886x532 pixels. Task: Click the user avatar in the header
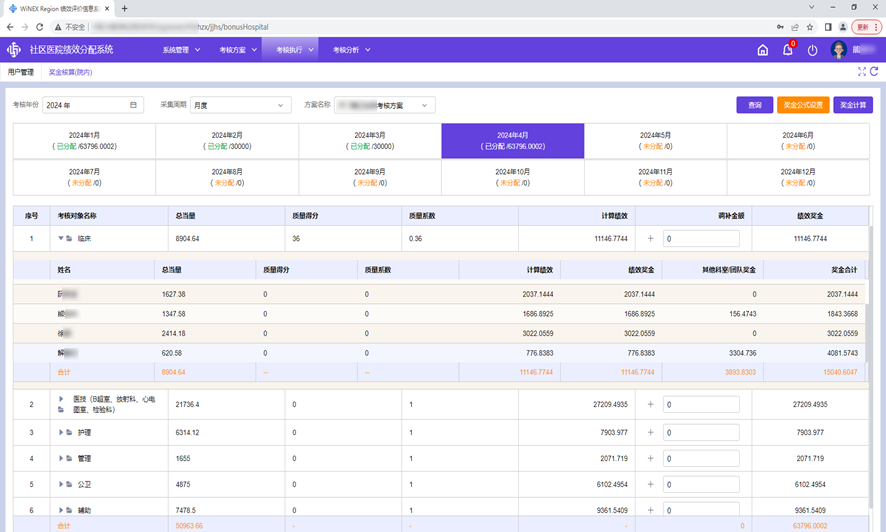pyautogui.click(x=838, y=50)
